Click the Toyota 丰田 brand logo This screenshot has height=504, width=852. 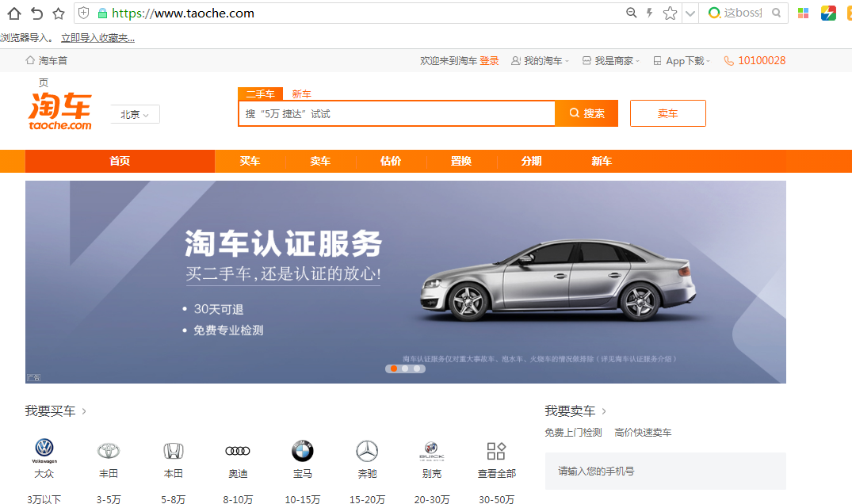point(109,451)
